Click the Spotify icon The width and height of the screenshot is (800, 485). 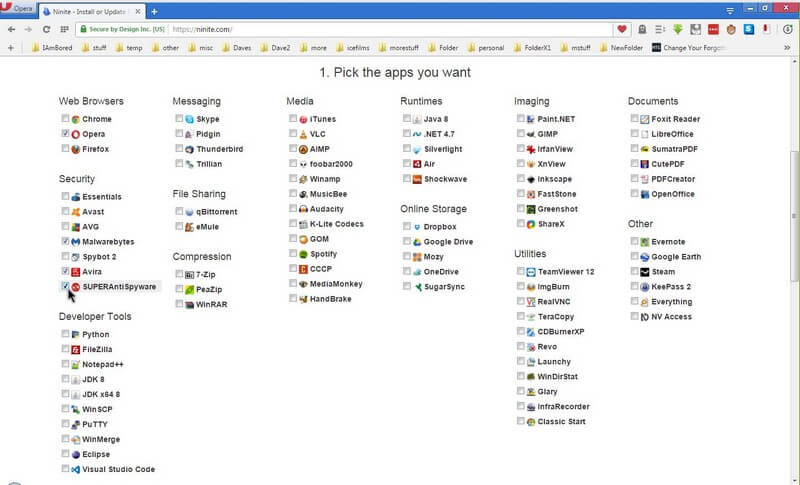[x=304, y=254]
